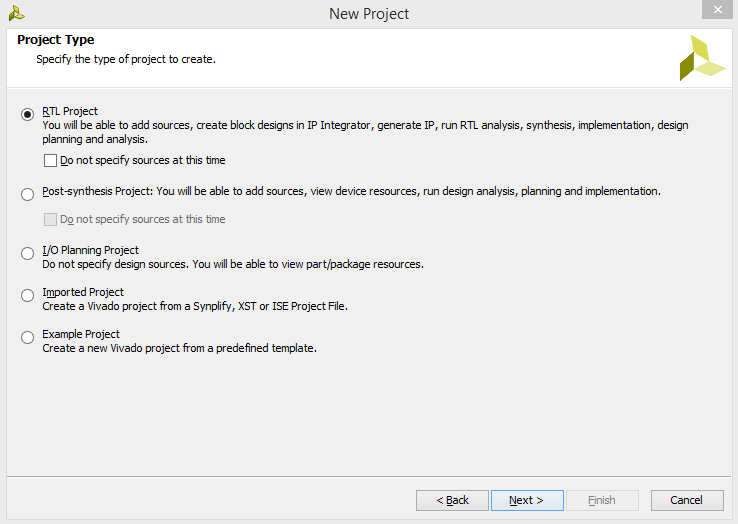The image size is (738, 524).
Task: Click the RTL Project label text
Action: tap(70, 111)
